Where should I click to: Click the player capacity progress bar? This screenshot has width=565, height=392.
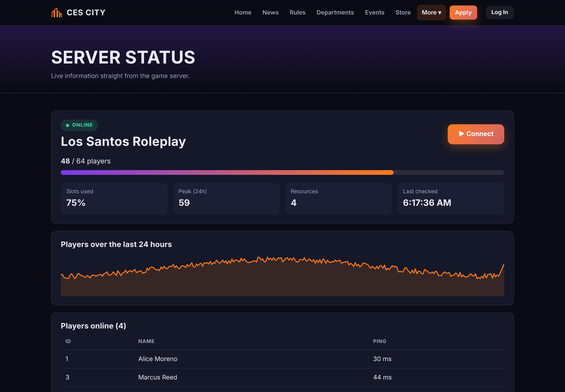[282, 173]
